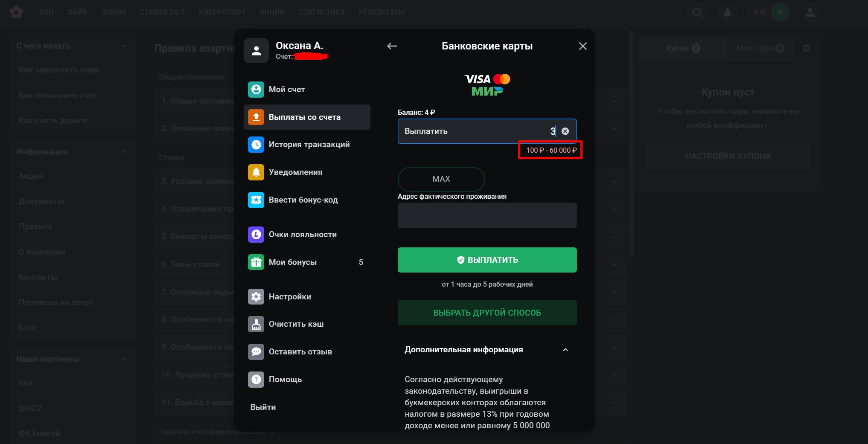The height and width of the screenshot is (444, 868).
Task: Open coupon settings gear icon
Action: pyautogui.click(x=806, y=48)
